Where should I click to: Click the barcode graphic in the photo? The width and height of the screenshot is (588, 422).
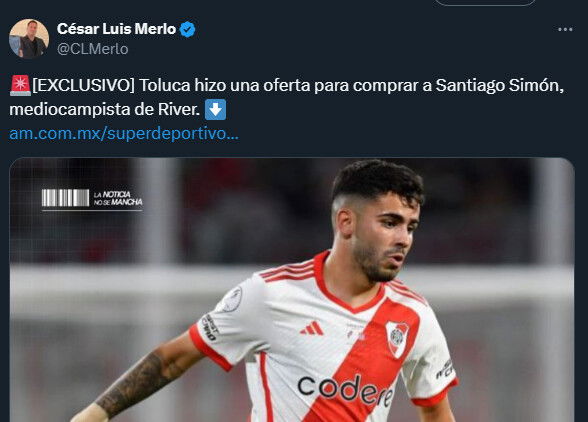[65, 198]
